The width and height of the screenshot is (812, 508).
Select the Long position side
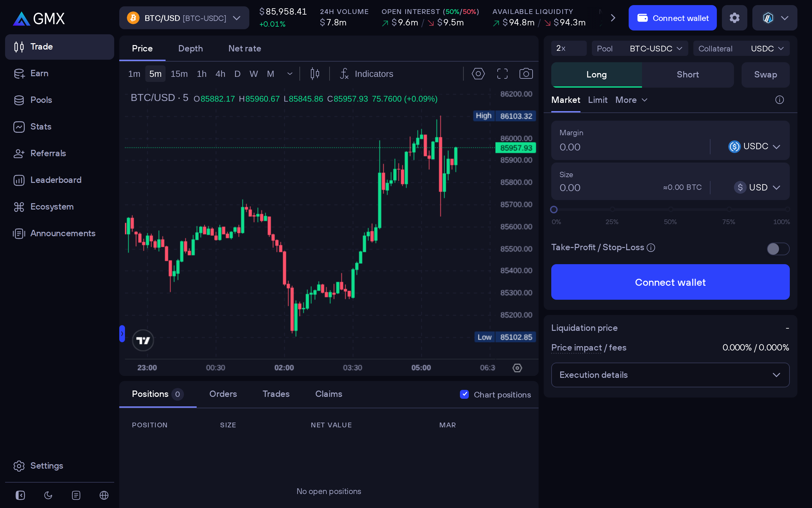(x=596, y=75)
